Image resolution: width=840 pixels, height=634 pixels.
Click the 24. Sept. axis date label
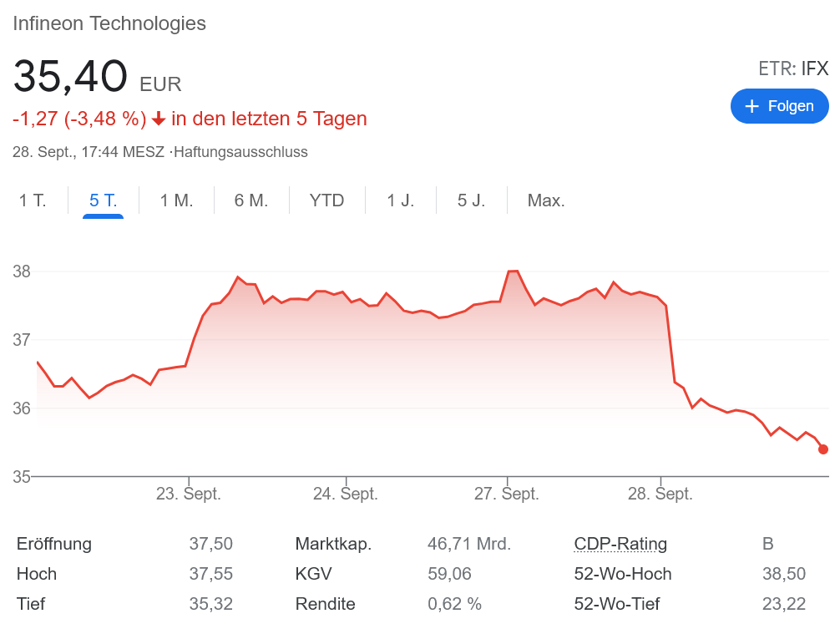coord(346,494)
